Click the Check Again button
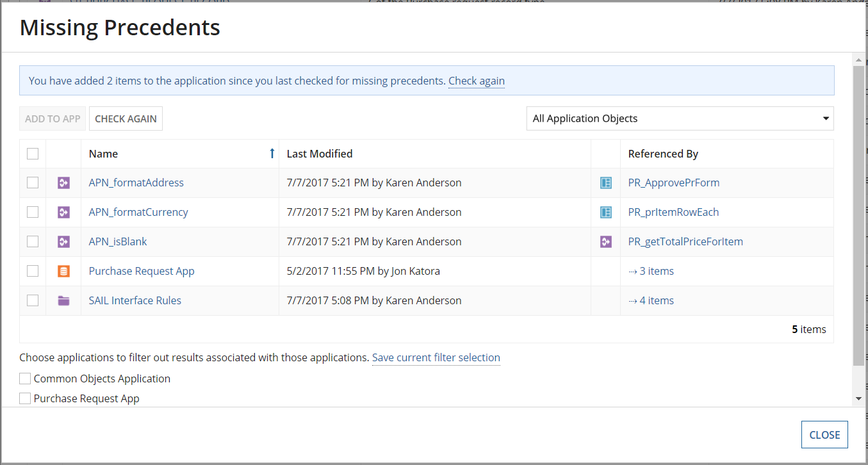Viewport: 868px width, 465px height. pos(126,118)
